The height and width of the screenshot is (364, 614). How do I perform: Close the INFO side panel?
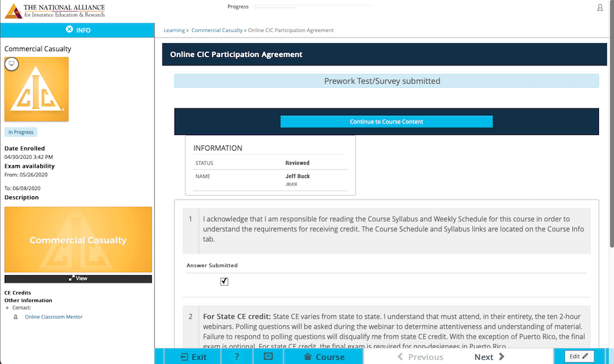coord(69,30)
